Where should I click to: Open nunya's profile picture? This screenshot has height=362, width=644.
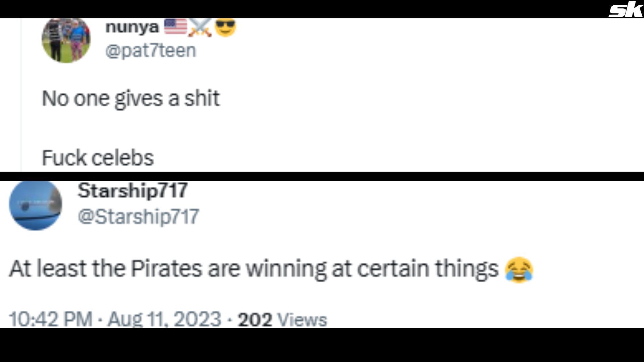click(x=66, y=40)
